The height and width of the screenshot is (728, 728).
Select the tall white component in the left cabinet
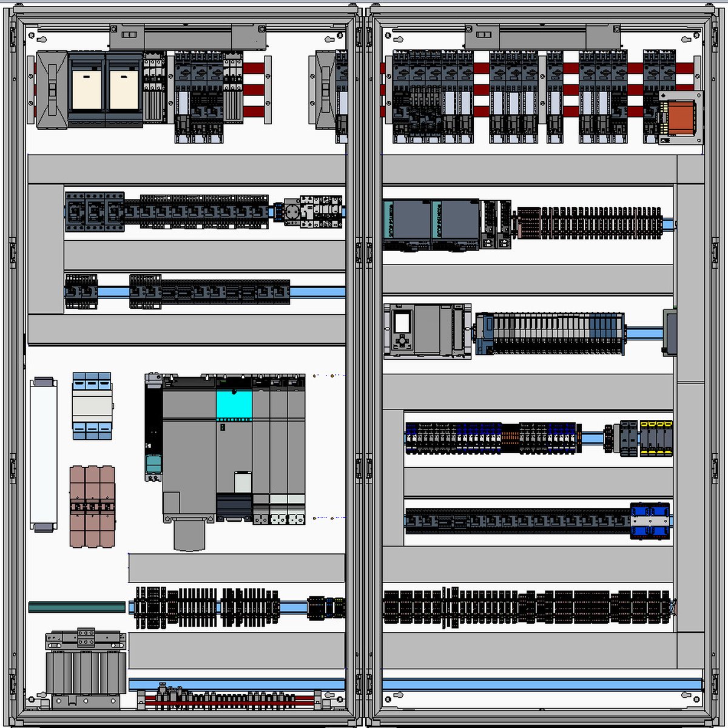[x=43, y=454]
